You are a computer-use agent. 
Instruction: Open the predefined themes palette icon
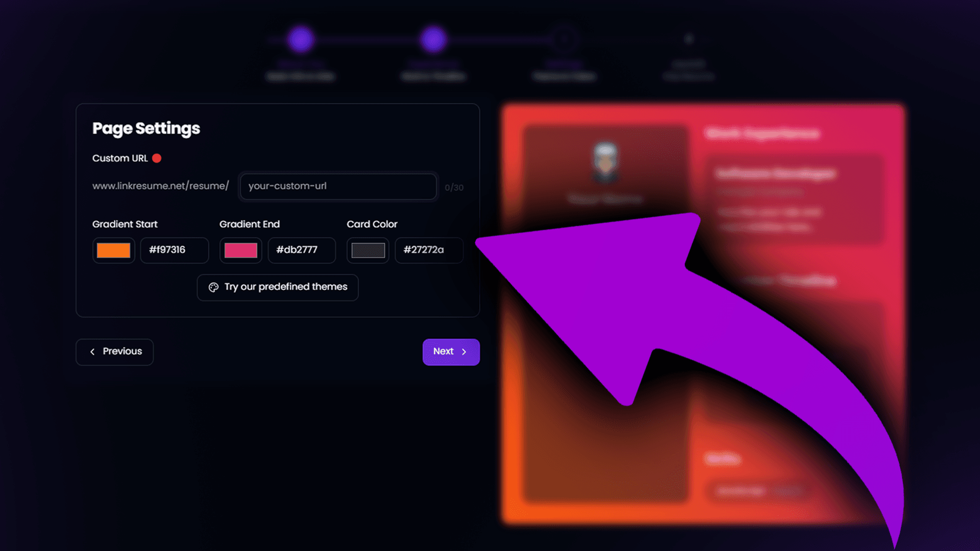click(x=213, y=287)
